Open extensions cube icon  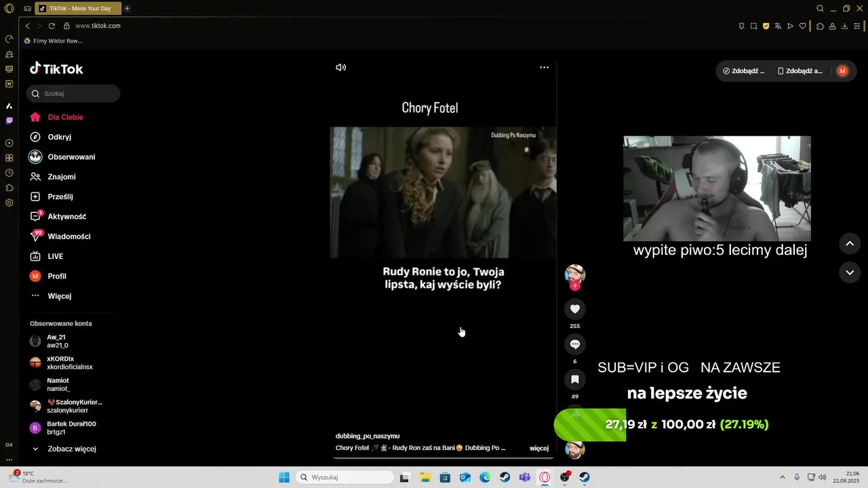[820, 26]
